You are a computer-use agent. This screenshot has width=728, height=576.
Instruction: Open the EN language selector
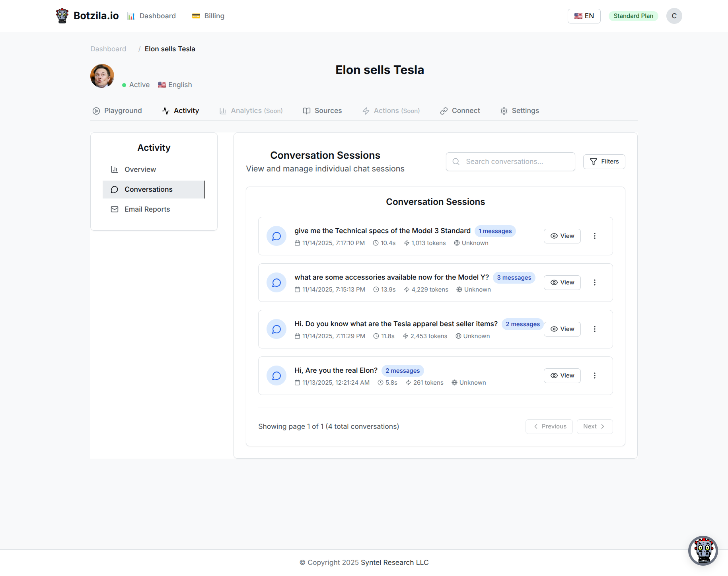584,16
